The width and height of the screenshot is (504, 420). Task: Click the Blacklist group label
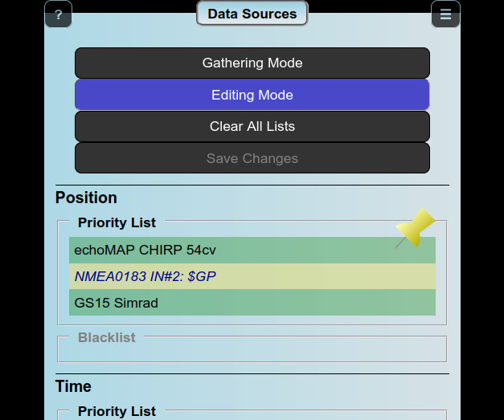[106, 337]
